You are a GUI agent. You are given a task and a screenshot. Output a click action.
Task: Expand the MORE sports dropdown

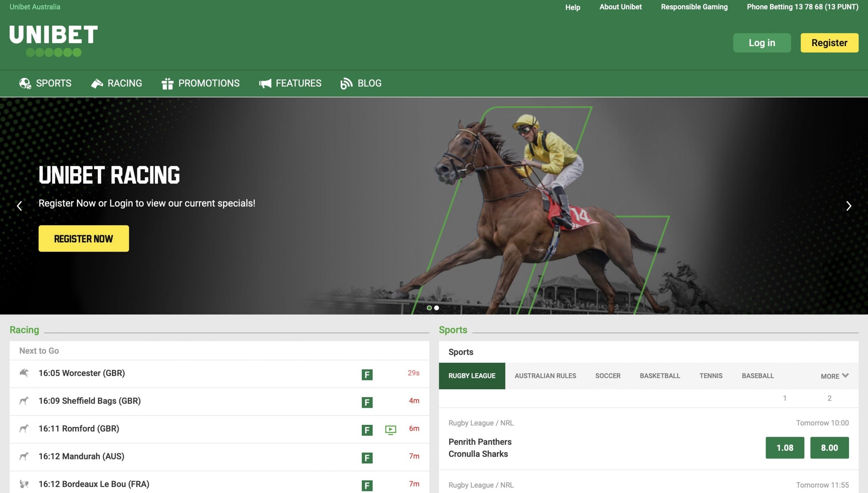coord(835,376)
